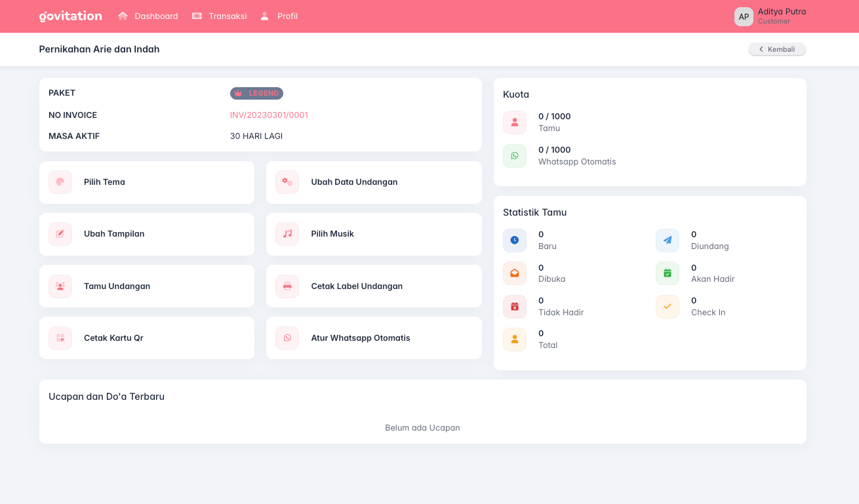Screen dimensions: 859x504
Task: Open the Dashboard menu item
Action: pyautogui.click(x=148, y=16)
